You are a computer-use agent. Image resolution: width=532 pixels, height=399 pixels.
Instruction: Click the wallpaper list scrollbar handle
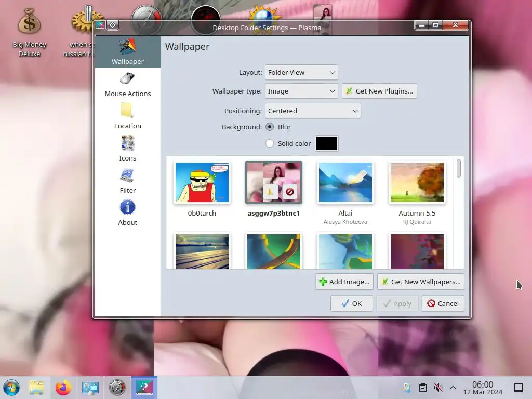click(x=459, y=168)
